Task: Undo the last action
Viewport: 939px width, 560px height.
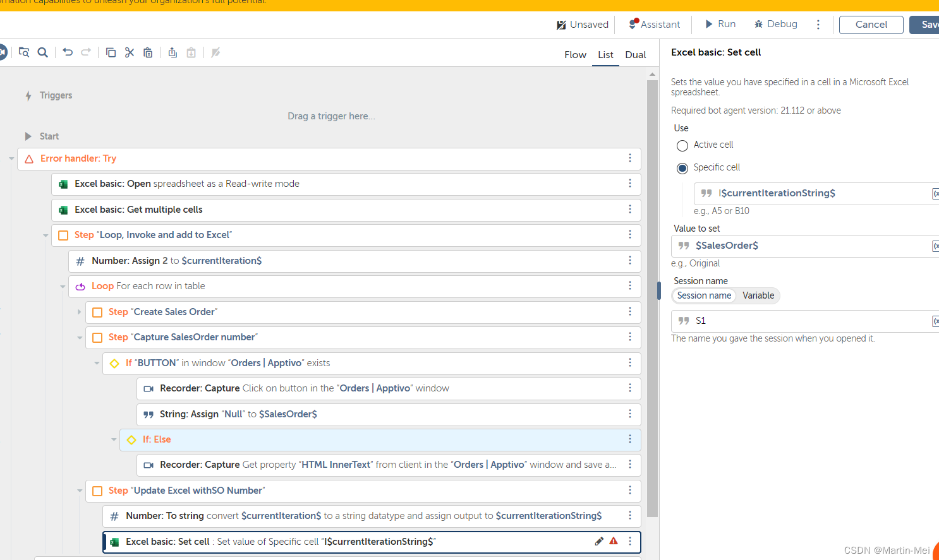Action: (x=68, y=52)
